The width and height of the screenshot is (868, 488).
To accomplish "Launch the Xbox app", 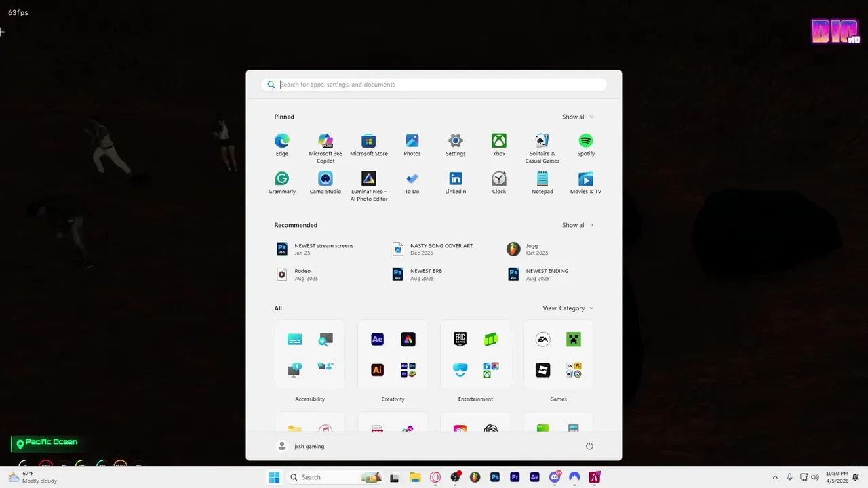I will pyautogui.click(x=499, y=145).
